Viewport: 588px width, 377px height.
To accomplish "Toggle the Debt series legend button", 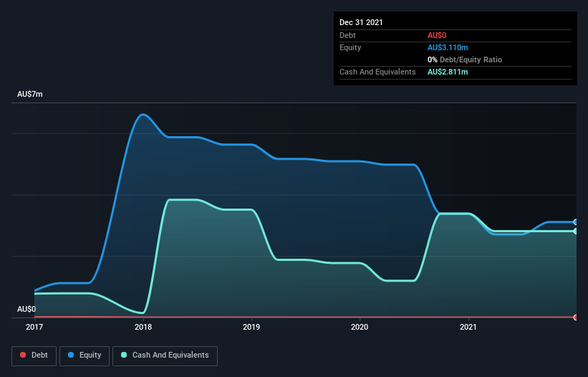I will (x=34, y=355).
